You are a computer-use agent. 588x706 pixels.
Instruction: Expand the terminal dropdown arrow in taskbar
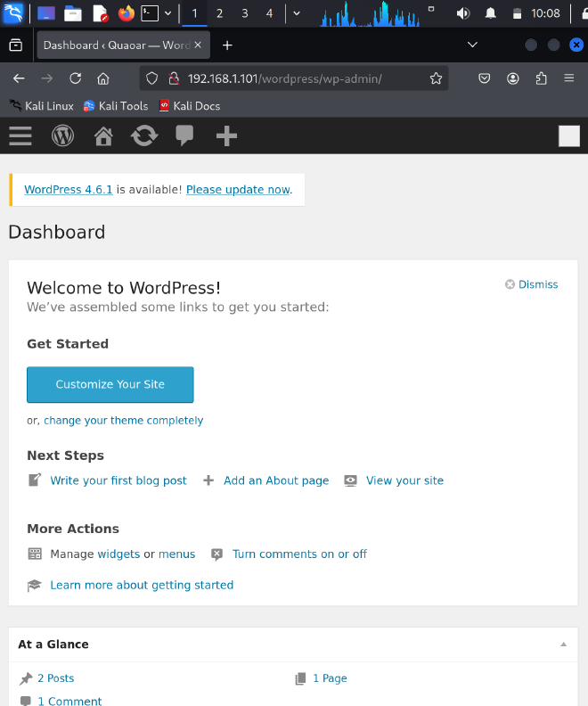tap(167, 13)
